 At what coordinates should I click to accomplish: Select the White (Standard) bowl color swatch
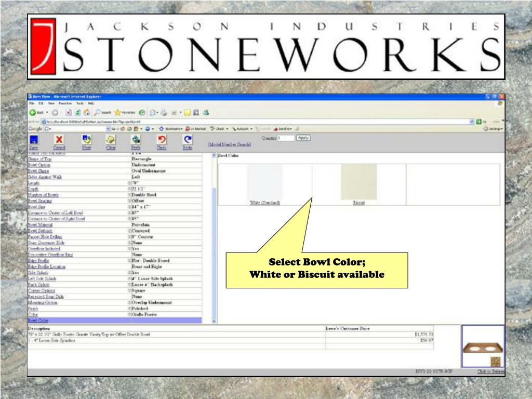[264, 181]
